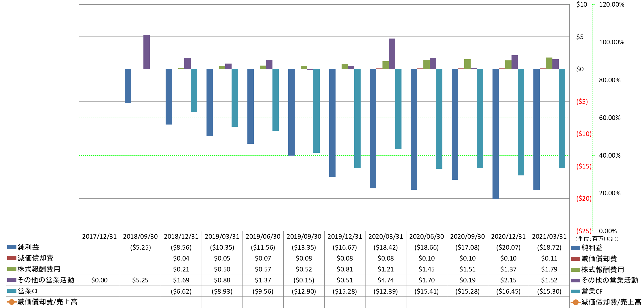Click the 120.00% label on the percentage axis
The width and height of the screenshot is (644, 308).
[x=611, y=4]
